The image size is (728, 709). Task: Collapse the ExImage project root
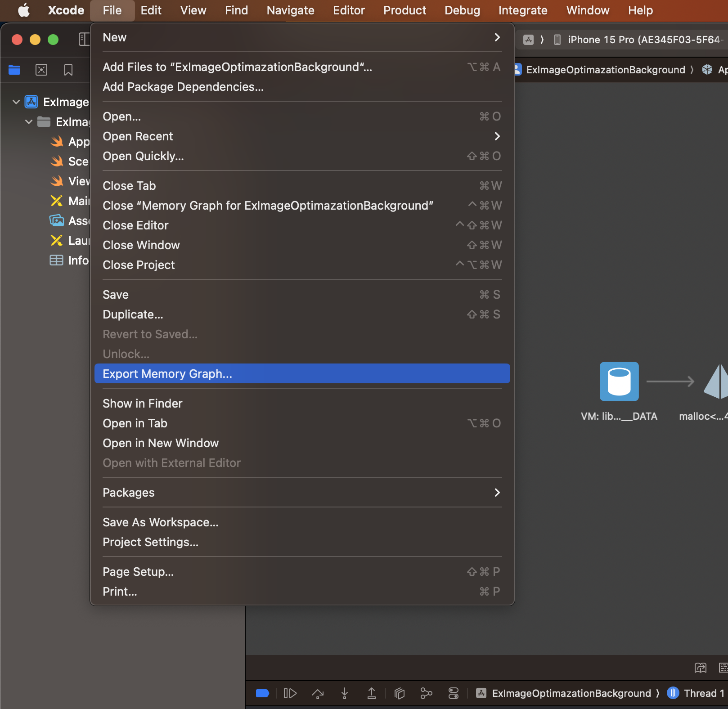click(x=16, y=102)
